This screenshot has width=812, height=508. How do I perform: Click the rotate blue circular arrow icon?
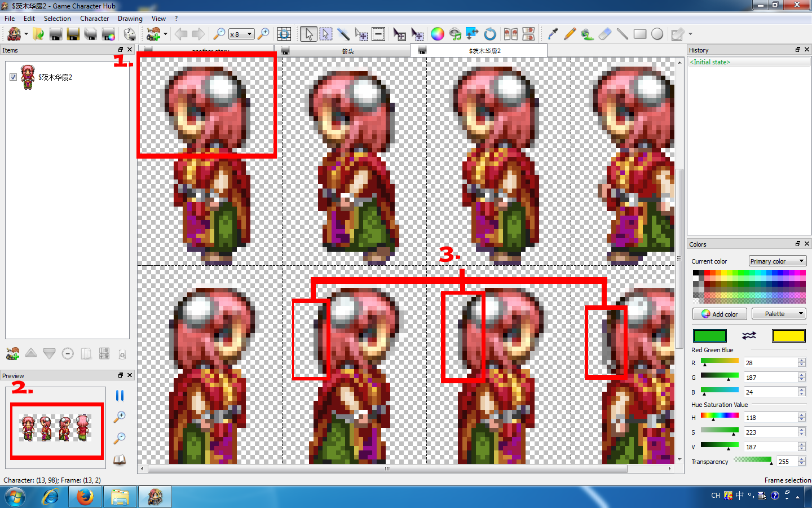click(x=490, y=34)
